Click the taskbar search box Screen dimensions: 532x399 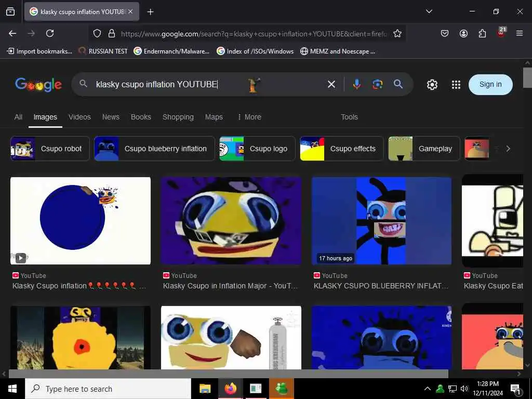click(x=108, y=389)
